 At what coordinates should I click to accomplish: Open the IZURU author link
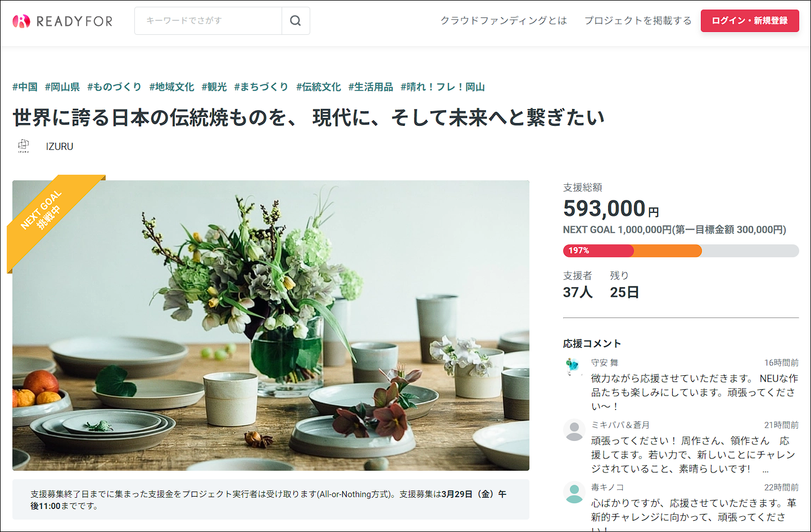click(x=60, y=146)
